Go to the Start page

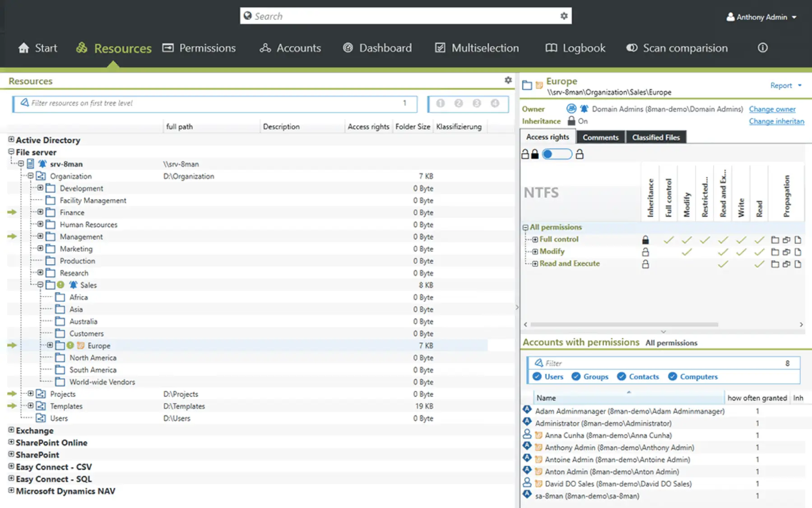pyautogui.click(x=37, y=48)
